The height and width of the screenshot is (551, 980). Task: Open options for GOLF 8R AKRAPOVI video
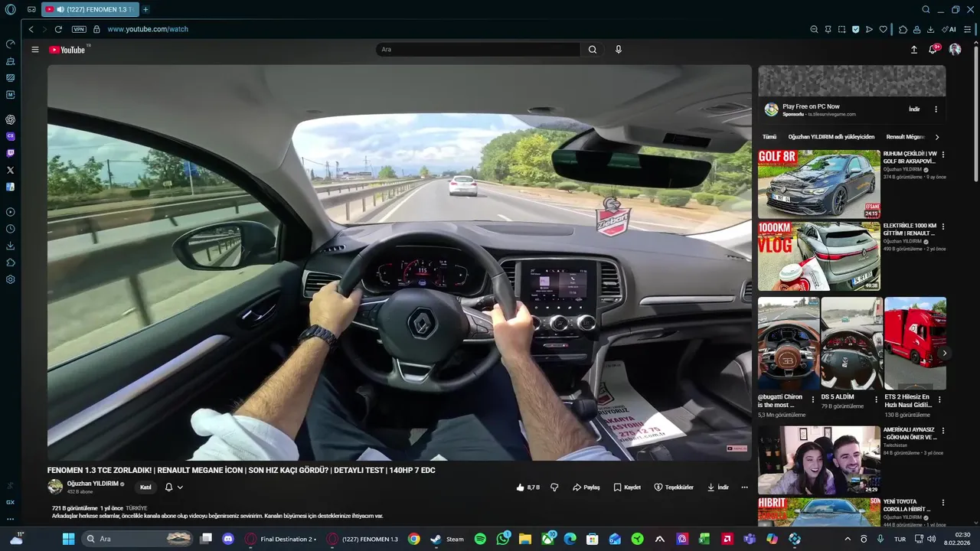point(943,155)
